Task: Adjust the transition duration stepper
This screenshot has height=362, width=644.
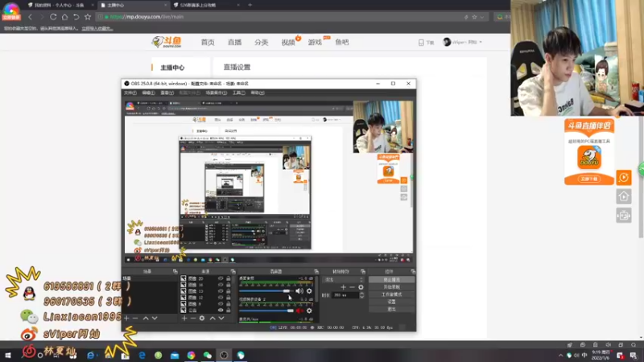Action: 361,295
